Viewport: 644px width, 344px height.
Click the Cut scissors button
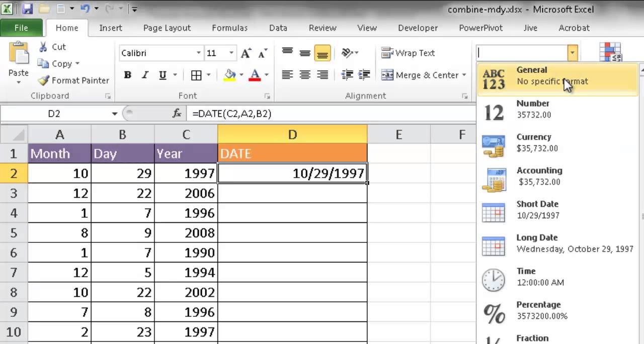click(x=52, y=47)
